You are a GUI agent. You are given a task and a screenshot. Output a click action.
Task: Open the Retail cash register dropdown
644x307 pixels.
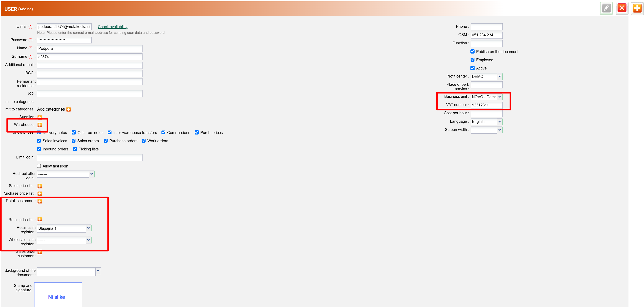pos(88,228)
